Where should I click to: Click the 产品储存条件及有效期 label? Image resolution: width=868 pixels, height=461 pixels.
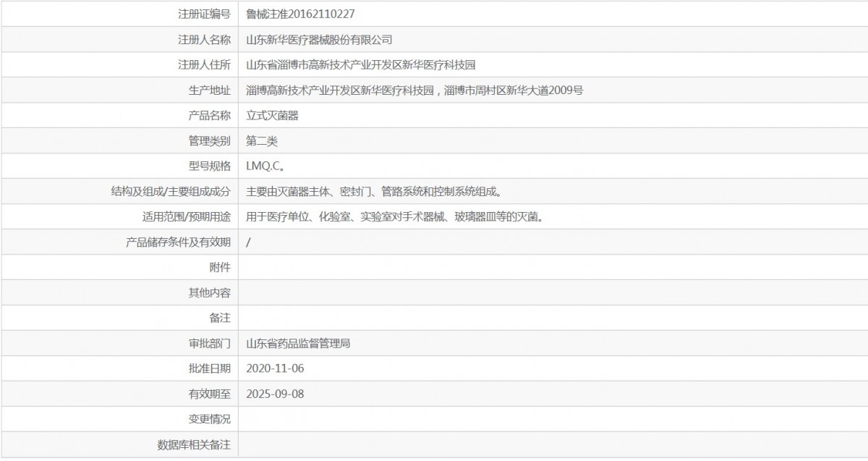(x=178, y=242)
